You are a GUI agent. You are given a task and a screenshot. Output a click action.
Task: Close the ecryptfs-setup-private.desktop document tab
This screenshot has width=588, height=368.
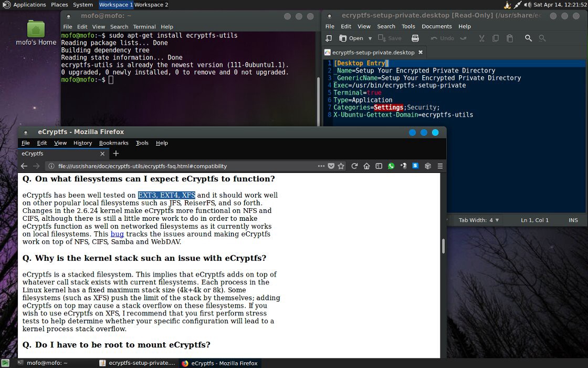[x=421, y=52]
